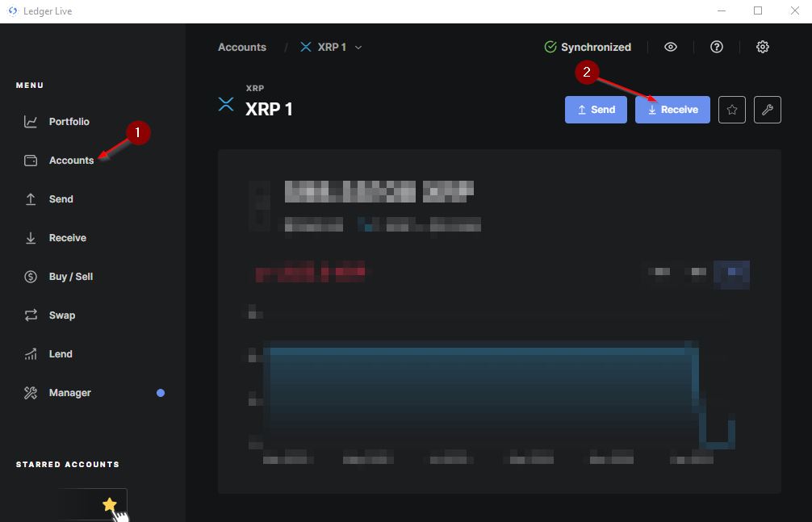812x522 pixels.
Task: Click the blue notification dot beside Manager
Action: click(161, 393)
